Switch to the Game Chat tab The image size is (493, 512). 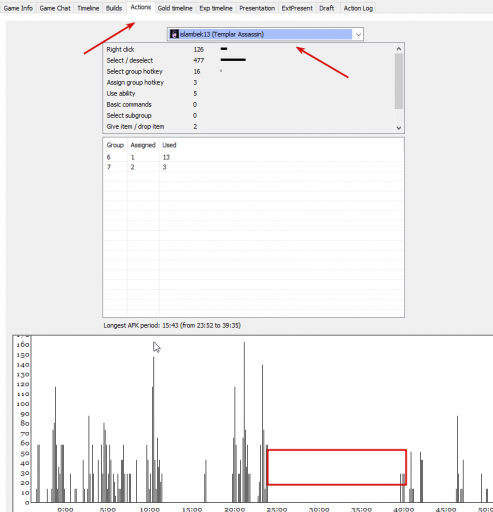[55, 8]
